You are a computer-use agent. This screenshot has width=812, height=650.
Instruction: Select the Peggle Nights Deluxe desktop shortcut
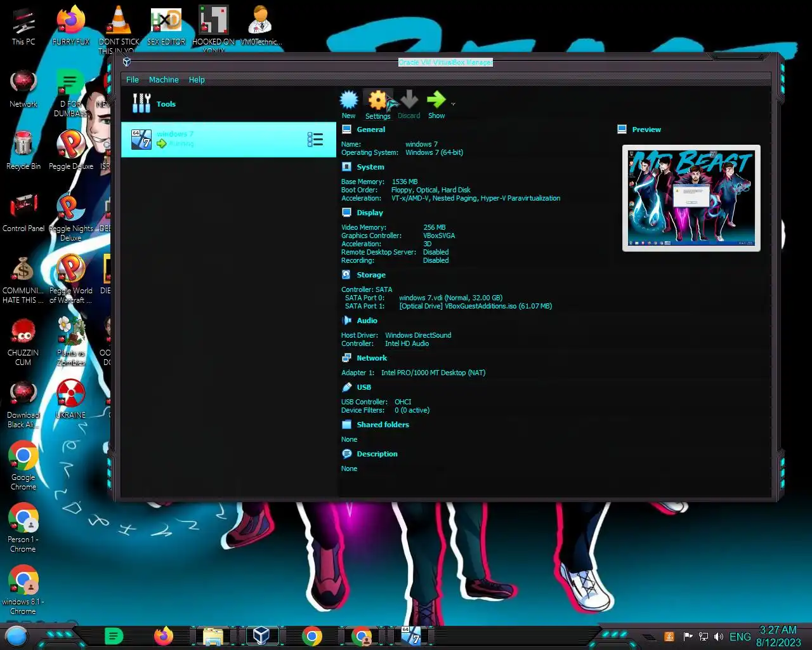(71, 217)
